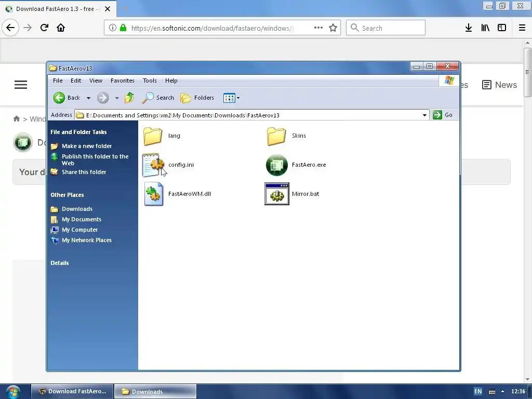
Task: Open the Skins folder icon
Action: 276,136
